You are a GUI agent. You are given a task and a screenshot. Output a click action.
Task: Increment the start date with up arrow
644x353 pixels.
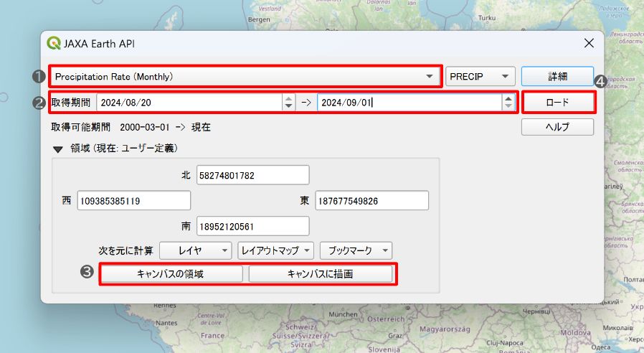[x=289, y=98]
